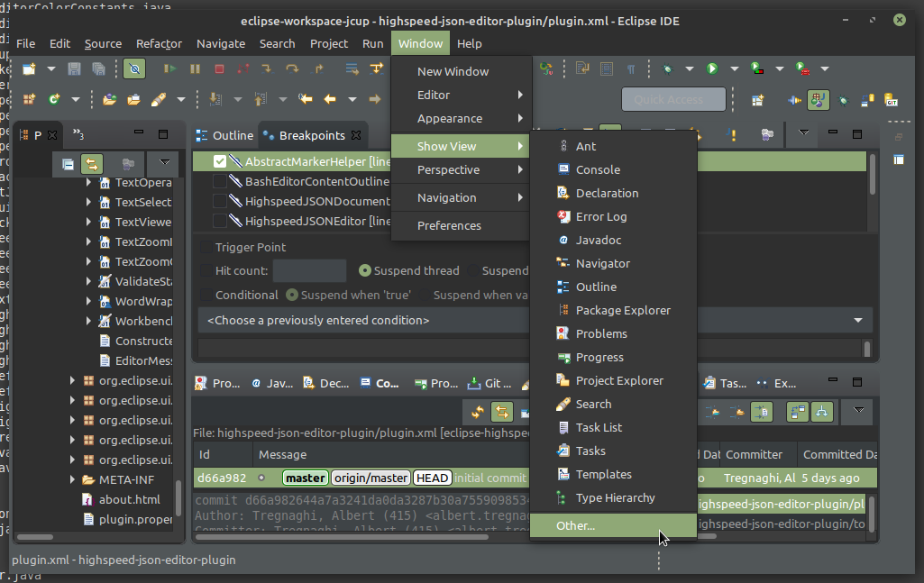
Task: Click the Open Perspective icon
Action: click(x=758, y=100)
